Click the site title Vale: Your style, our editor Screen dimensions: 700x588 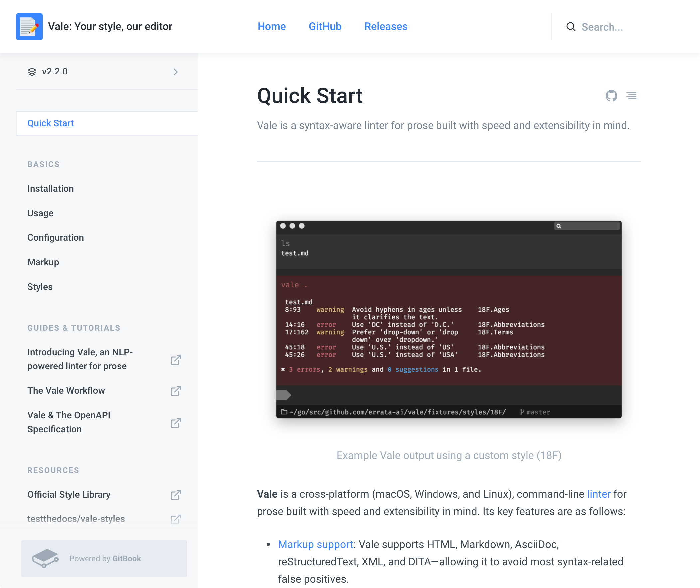click(x=110, y=26)
